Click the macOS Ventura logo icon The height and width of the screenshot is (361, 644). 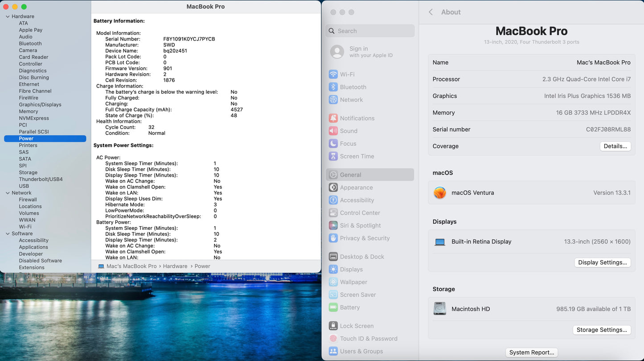440,193
